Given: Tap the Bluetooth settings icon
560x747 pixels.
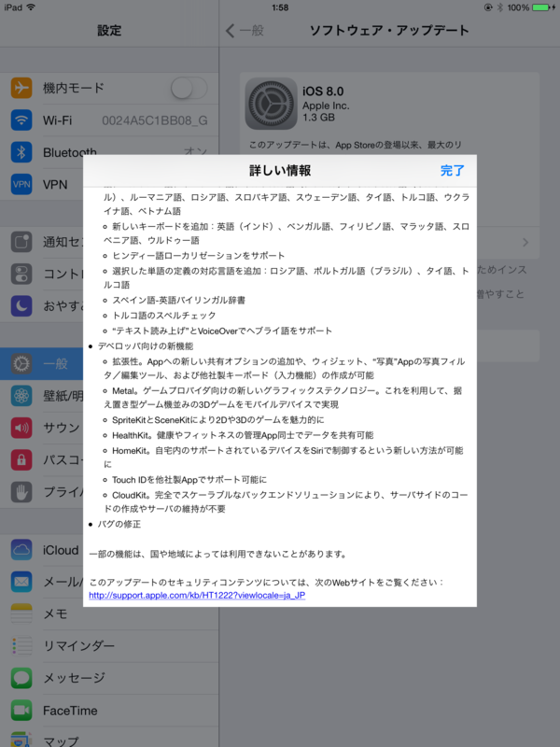Looking at the screenshot, I should 21,152.
